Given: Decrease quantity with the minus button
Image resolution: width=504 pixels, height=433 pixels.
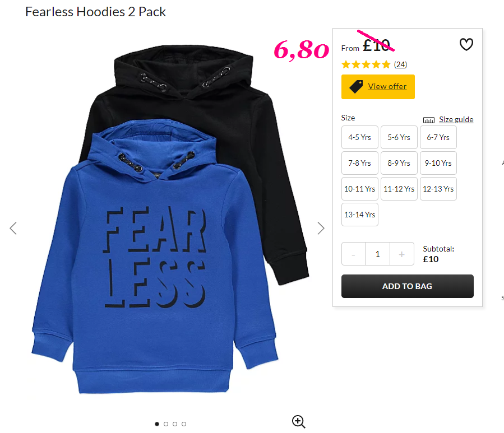Looking at the screenshot, I should pos(353,254).
